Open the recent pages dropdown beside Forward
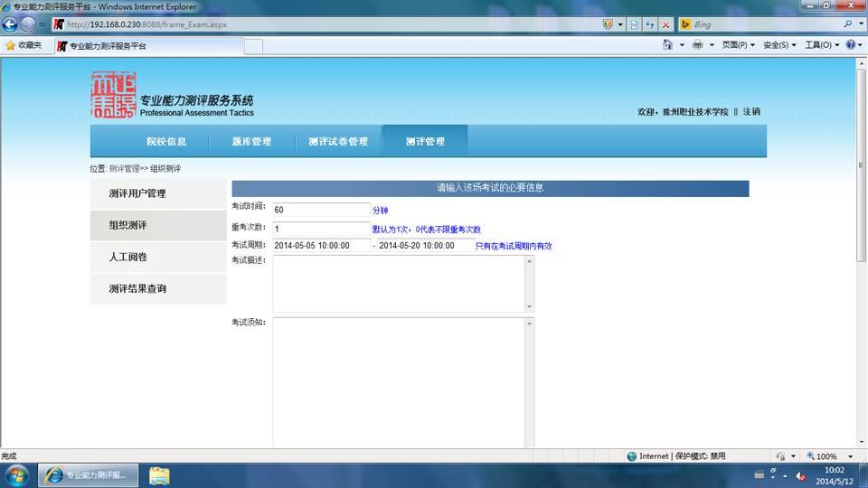This screenshot has height=488, width=868. tap(42, 25)
